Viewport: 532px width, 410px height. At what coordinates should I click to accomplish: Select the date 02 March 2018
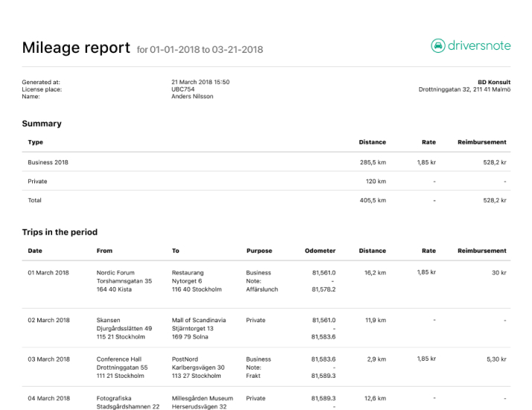click(48, 320)
